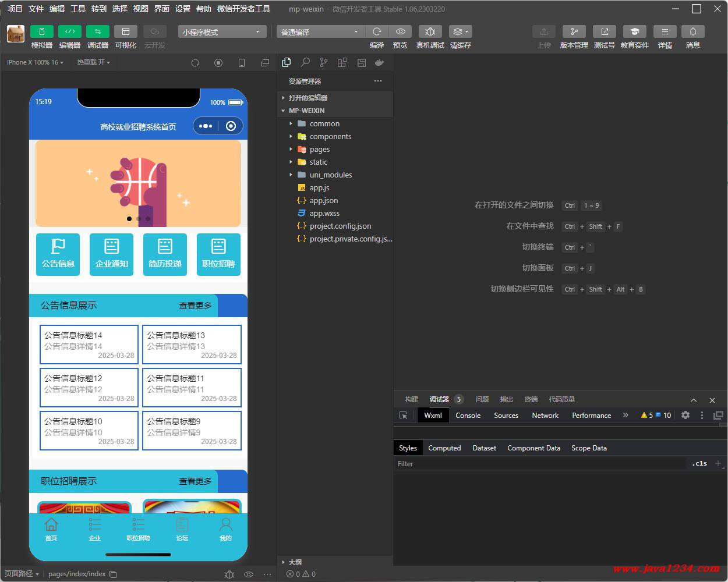
Task: Open the Docker whale icon
Action: click(x=380, y=62)
